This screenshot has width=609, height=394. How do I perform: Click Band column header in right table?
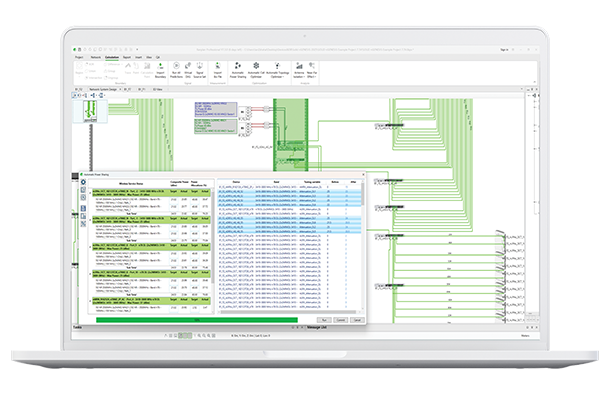click(277, 182)
